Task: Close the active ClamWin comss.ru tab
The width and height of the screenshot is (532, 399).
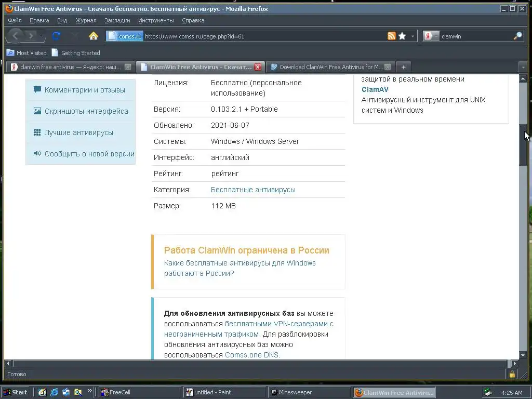Action: tap(258, 67)
